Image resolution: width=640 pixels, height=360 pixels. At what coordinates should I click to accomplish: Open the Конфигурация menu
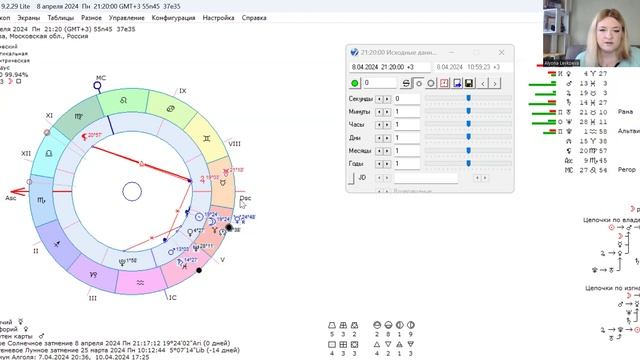(173, 18)
